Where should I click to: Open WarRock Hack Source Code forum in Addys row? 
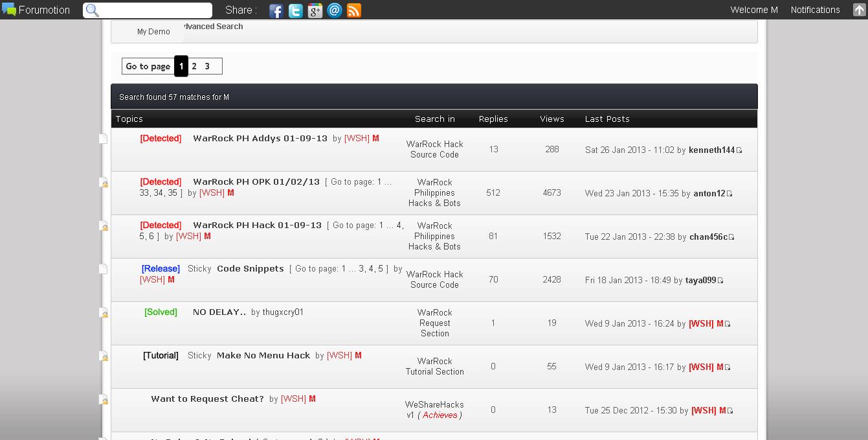pos(435,150)
